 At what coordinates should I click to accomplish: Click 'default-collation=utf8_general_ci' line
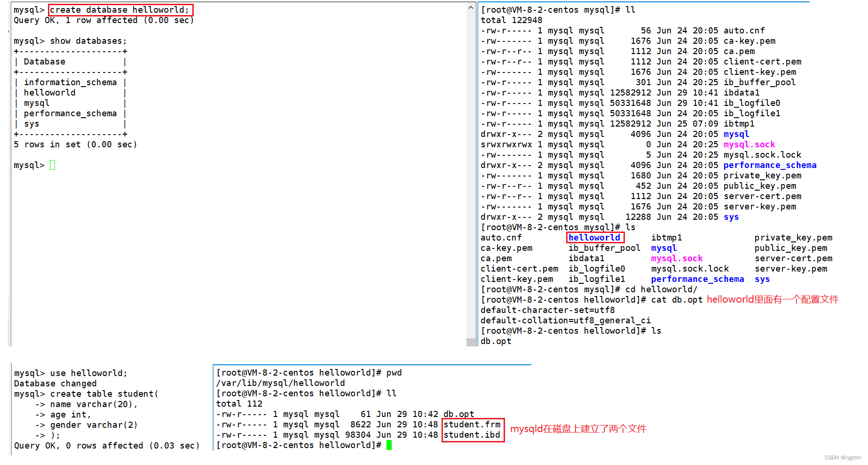[566, 321]
